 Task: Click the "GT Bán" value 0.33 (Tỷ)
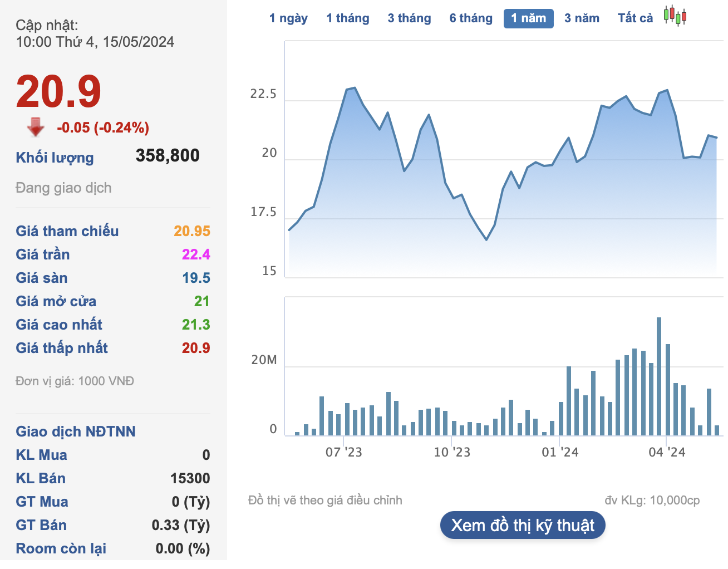point(181,525)
